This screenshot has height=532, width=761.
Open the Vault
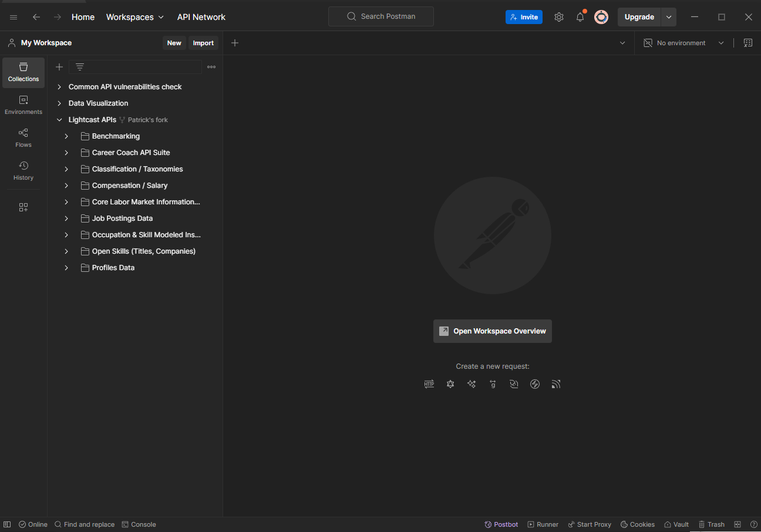(676, 524)
